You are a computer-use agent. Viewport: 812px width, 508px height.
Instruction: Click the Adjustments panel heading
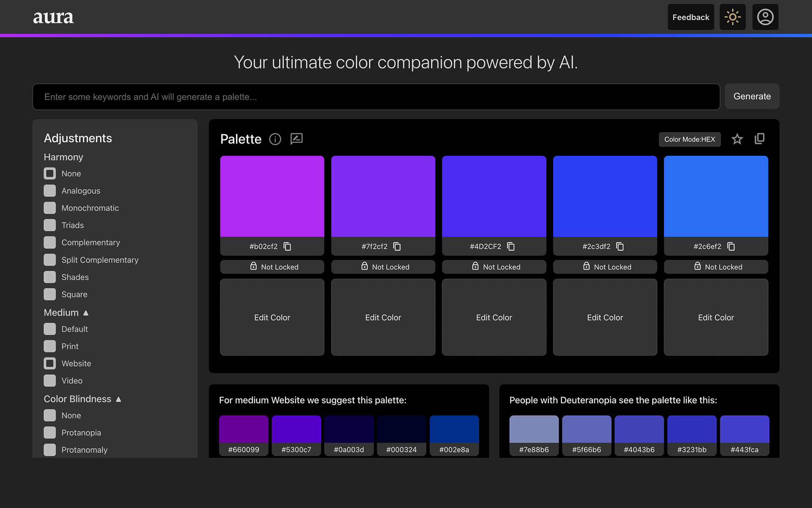78,138
